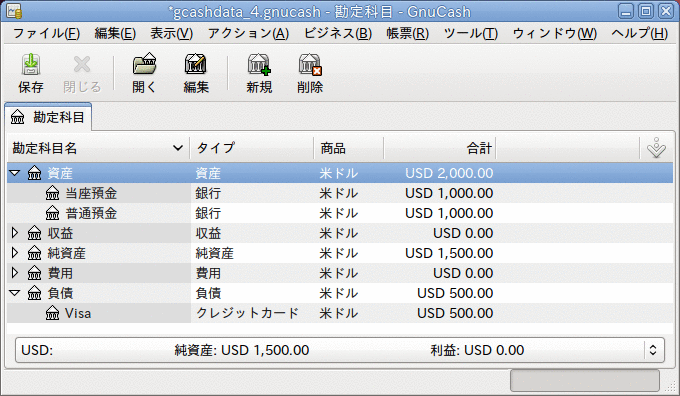This screenshot has width=680, height=396.
Task: Open the ファイル(F) menu
Action: pyautogui.click(x=46, y=33)
